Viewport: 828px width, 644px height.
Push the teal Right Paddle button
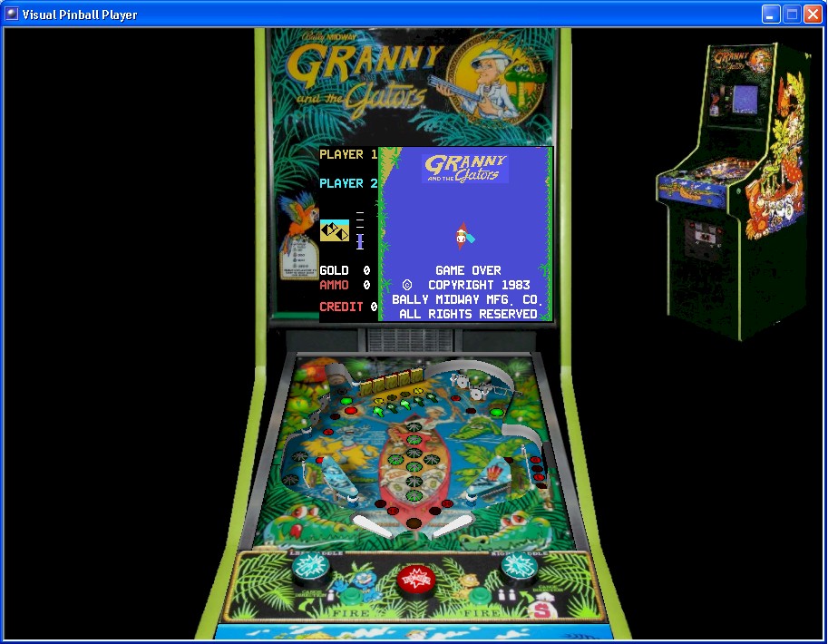point(519,566)
